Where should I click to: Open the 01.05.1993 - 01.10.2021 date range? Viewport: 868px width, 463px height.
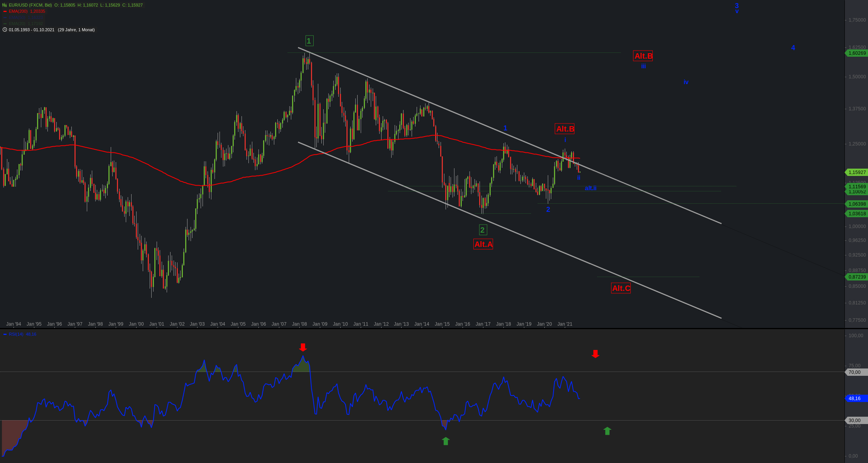coord(32,30)
